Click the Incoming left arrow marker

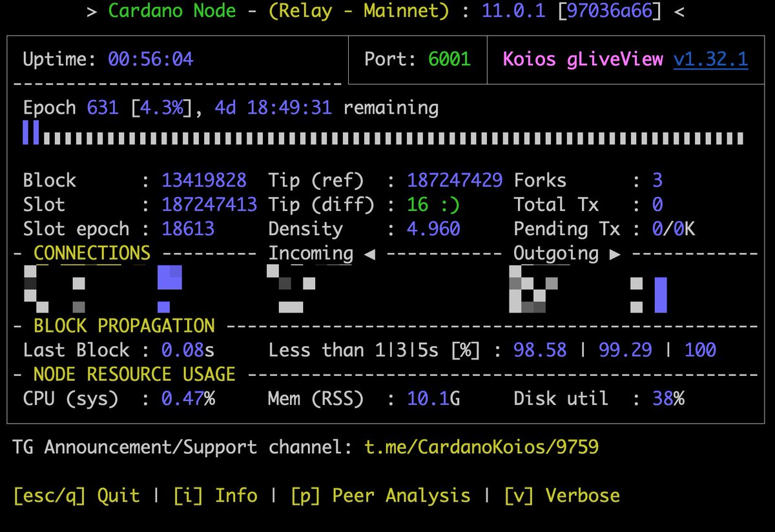369,254
